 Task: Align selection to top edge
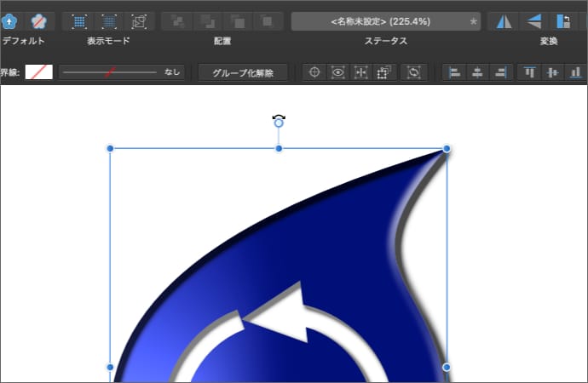[x=530, y=72]
